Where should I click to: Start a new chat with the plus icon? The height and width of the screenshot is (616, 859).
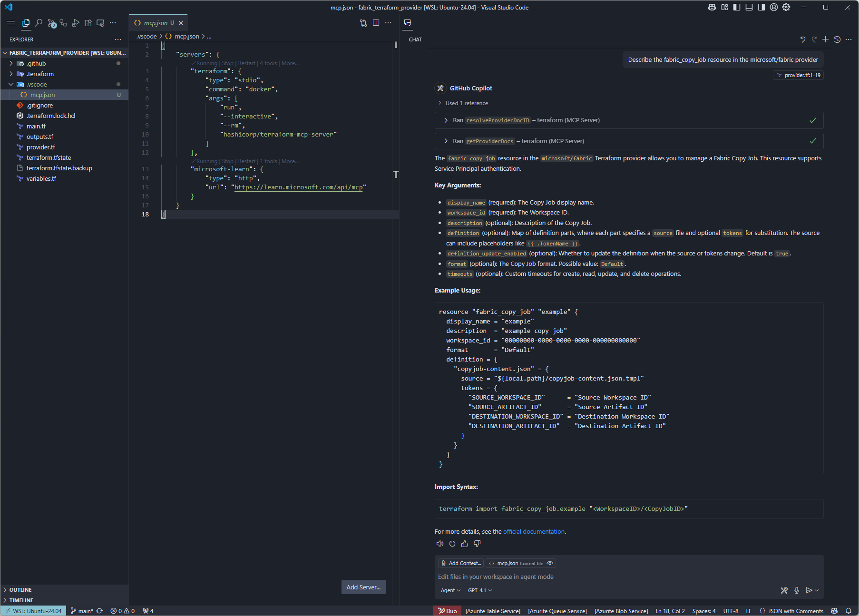pos(826,39)
